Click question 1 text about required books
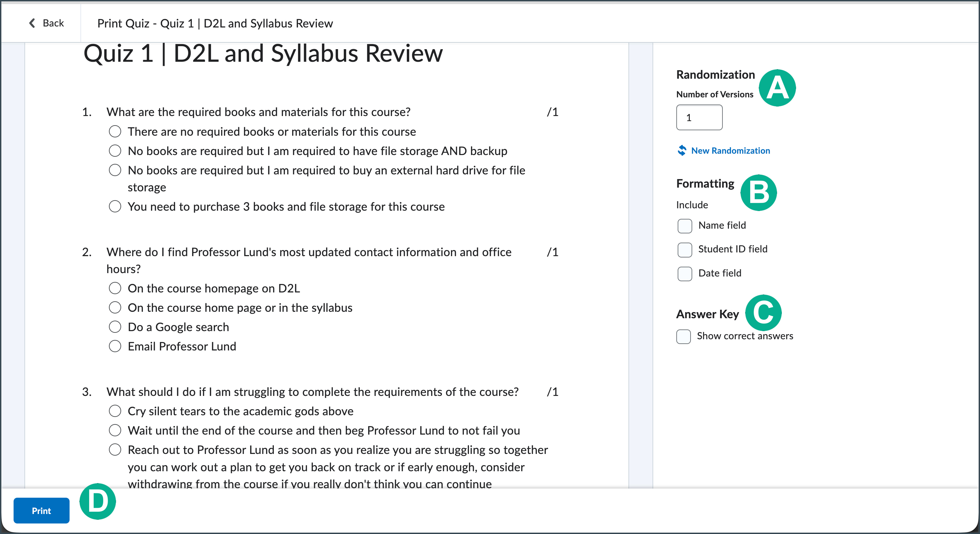This screenshot has height=534, width=980. (258, 112)
